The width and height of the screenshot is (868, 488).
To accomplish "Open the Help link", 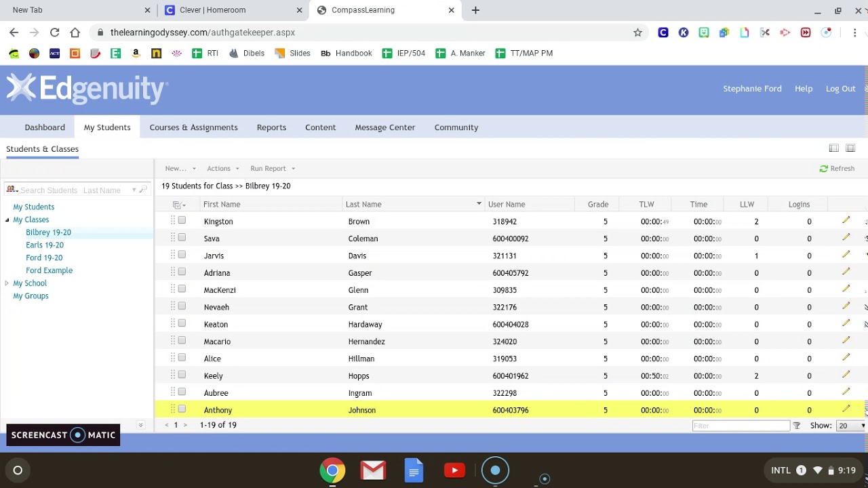I will pyautogui.click(x=804, y=89).
